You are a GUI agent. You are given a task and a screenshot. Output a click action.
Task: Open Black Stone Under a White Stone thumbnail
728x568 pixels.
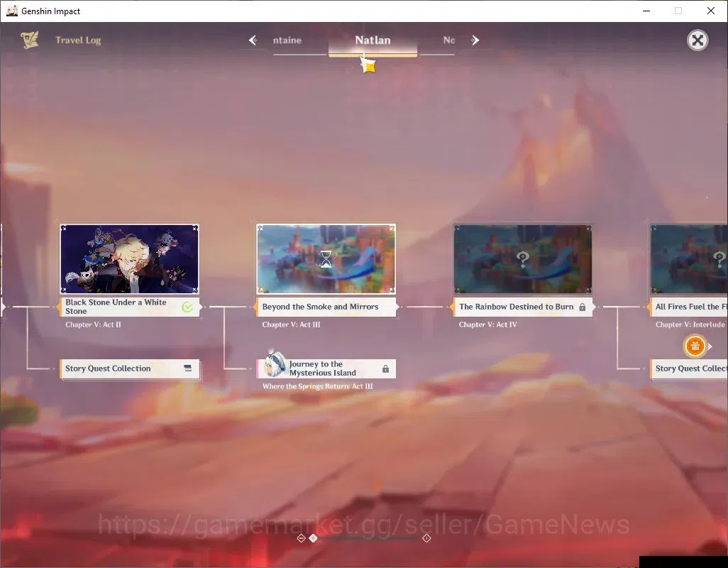tap(130, 258)
